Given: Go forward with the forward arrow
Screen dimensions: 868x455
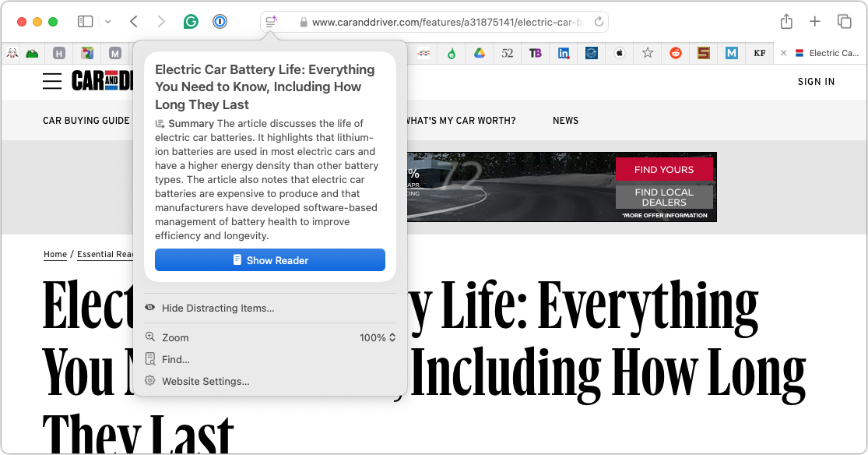Looking at the screenshot, I should pos(161,22).
